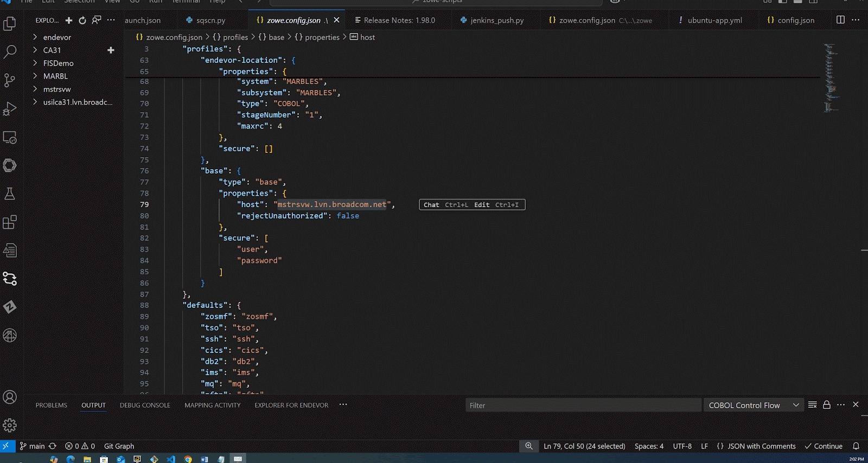Click the output Filter input field
This screenshot has height=463, width=868.
coord(583,406)
